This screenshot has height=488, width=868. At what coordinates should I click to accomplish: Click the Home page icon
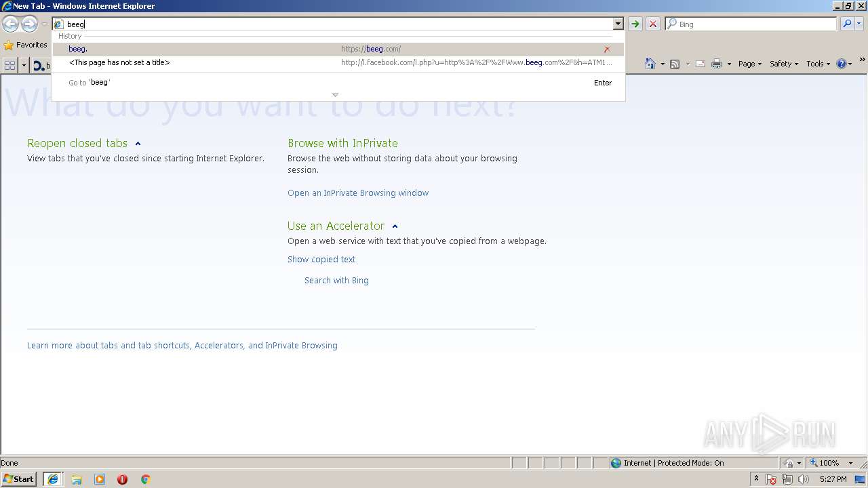pyautogui.click(x=650, y=64)
